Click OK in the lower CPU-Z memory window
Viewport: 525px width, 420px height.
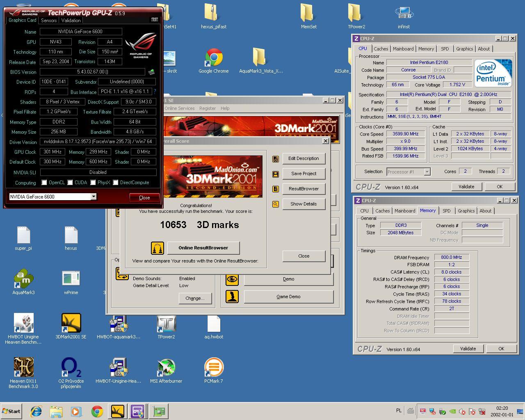pyautogui.click(x=501, y=349)
